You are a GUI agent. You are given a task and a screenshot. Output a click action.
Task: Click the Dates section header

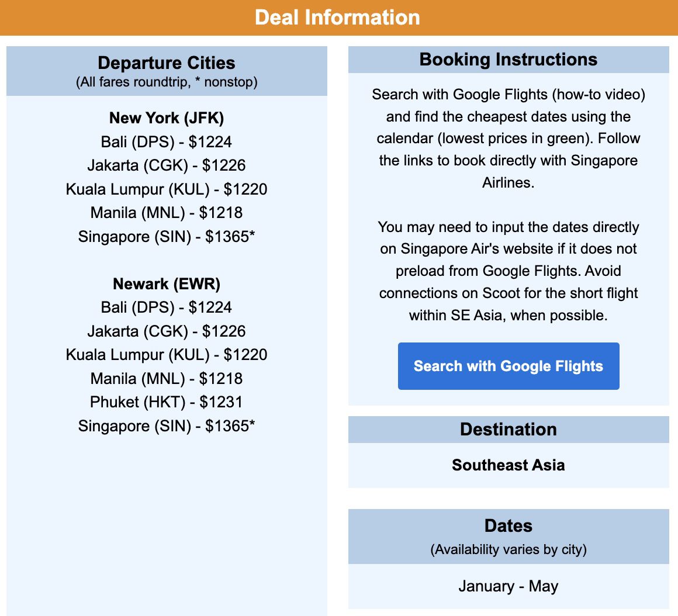508,526
